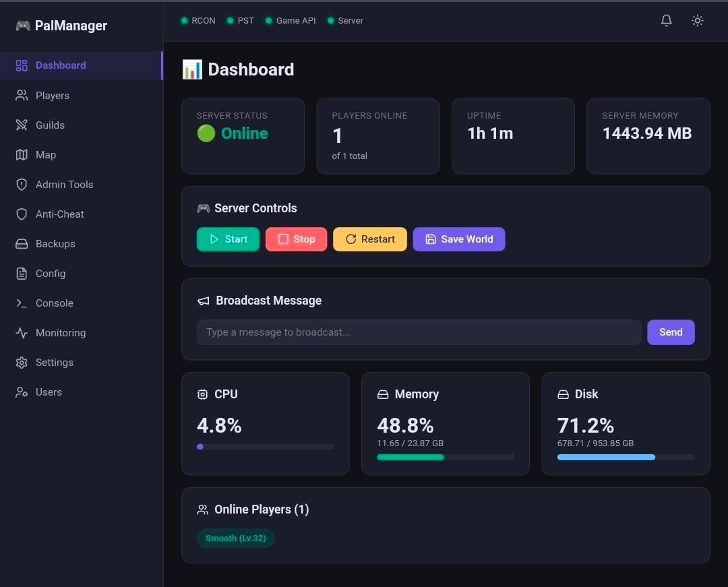The image size is (728, 587).
Task: Go to the Config page
Action: click(x=50, y=274)
